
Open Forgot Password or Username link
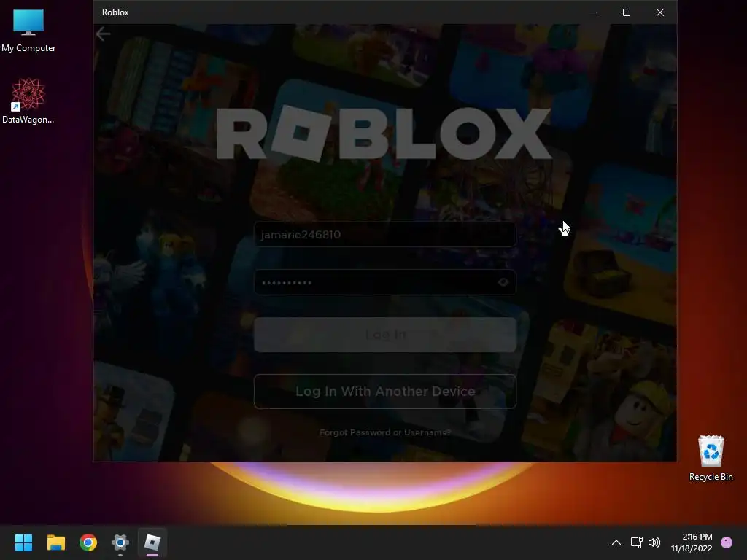385,432
